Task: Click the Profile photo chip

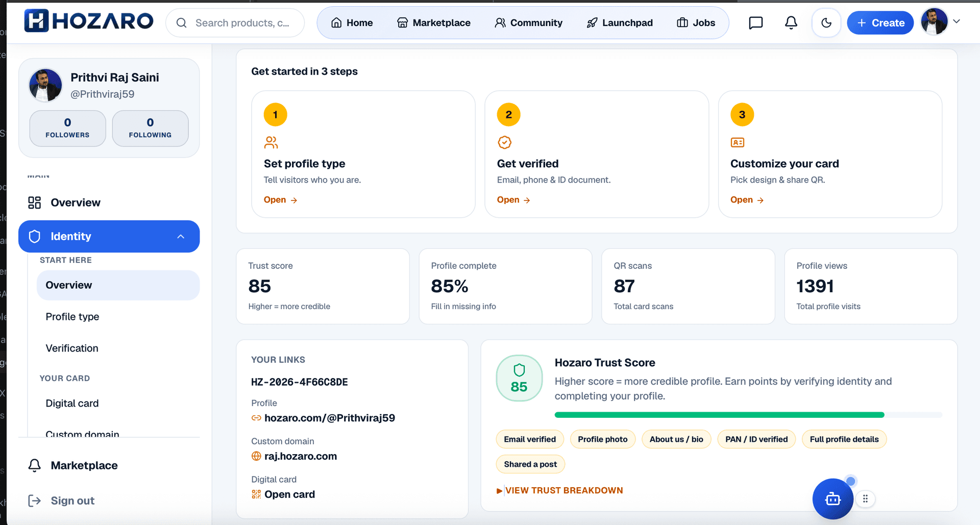Action: click(603, 439)
